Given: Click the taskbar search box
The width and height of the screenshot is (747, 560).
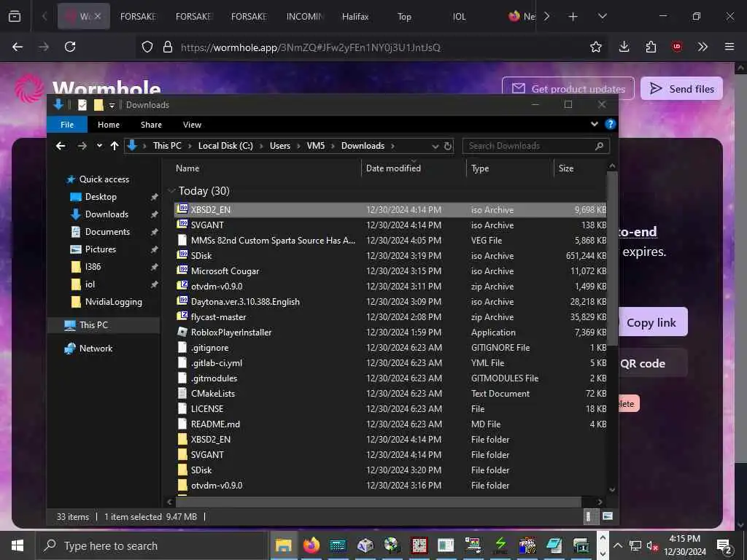Looking at the screenshot, I should 152,545.
